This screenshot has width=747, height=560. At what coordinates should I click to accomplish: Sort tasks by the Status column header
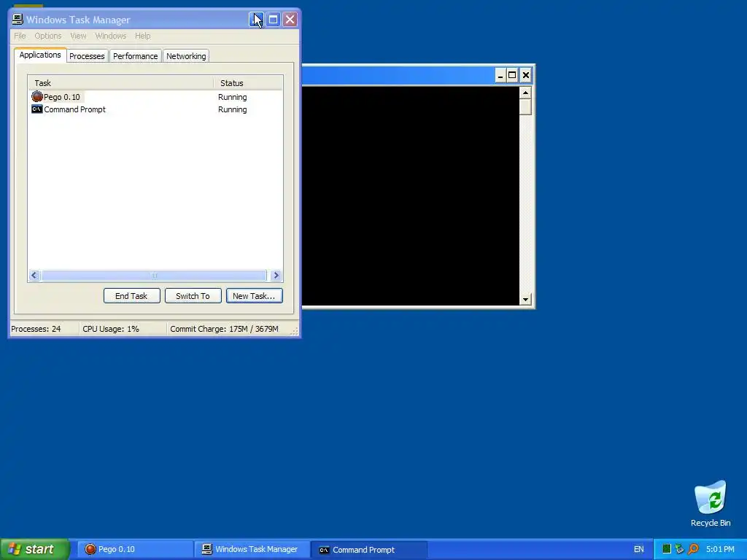[248, 83]
